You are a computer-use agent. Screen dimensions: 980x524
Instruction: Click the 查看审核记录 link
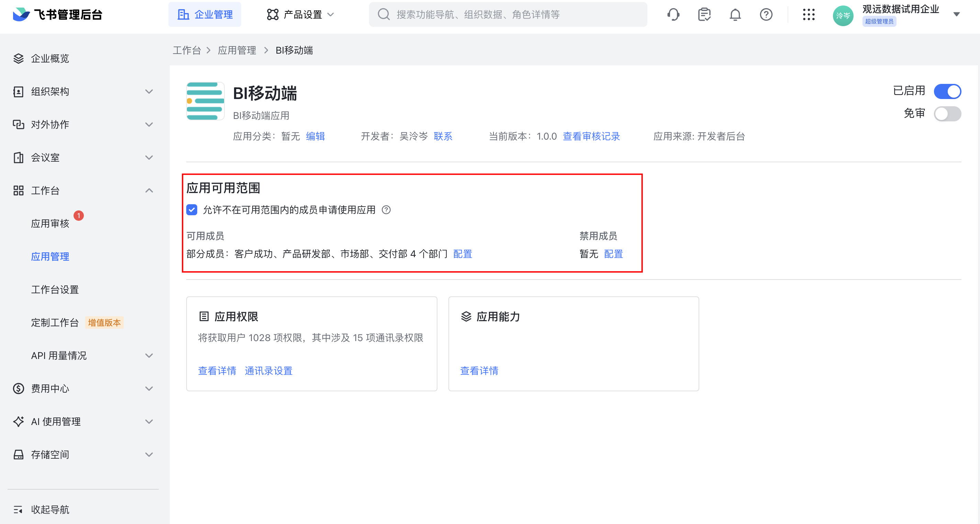coord(591,136)
